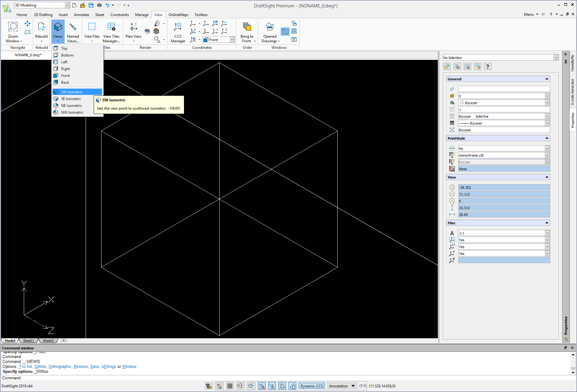Toggle the Dynamic CCS status bar button

(311, 386)
